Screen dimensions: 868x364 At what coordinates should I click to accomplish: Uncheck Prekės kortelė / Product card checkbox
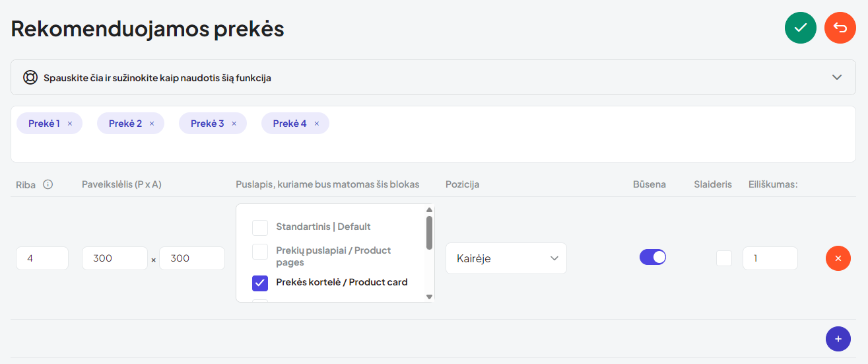260,283
